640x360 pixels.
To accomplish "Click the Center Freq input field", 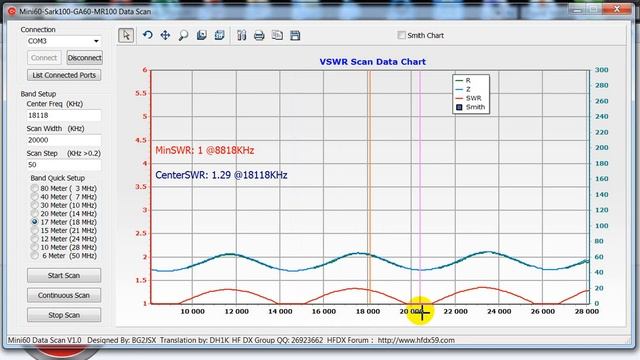I will (63, 116).
